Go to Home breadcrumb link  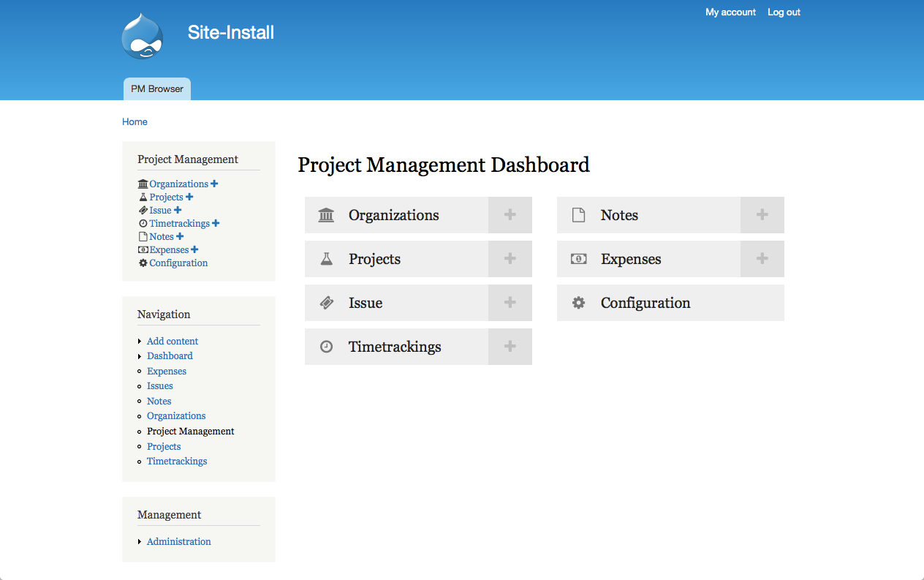135,122
